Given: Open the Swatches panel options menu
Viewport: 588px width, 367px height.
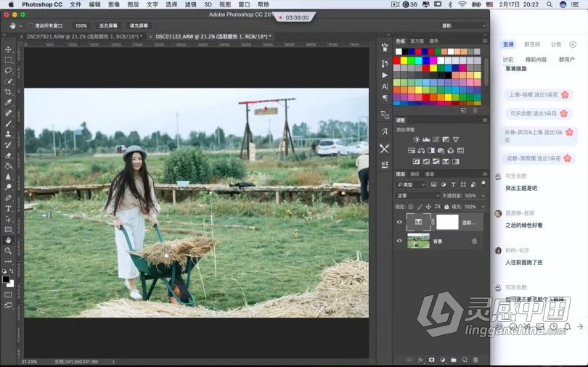Looking at the screenshot, I should (485, 41).
